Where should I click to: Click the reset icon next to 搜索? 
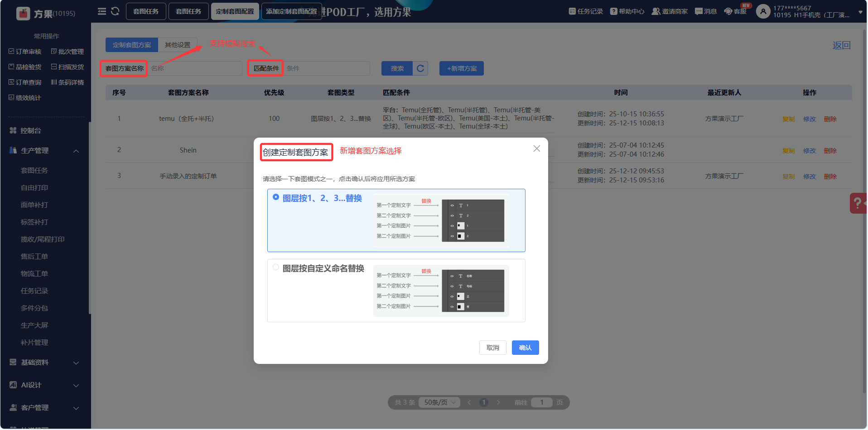420,68
